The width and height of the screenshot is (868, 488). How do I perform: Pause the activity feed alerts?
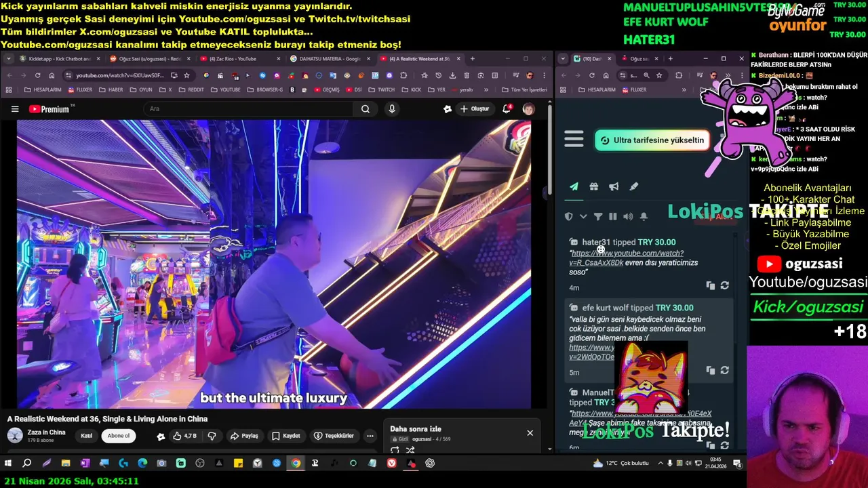pyautogui.click(x=613, y=216)
